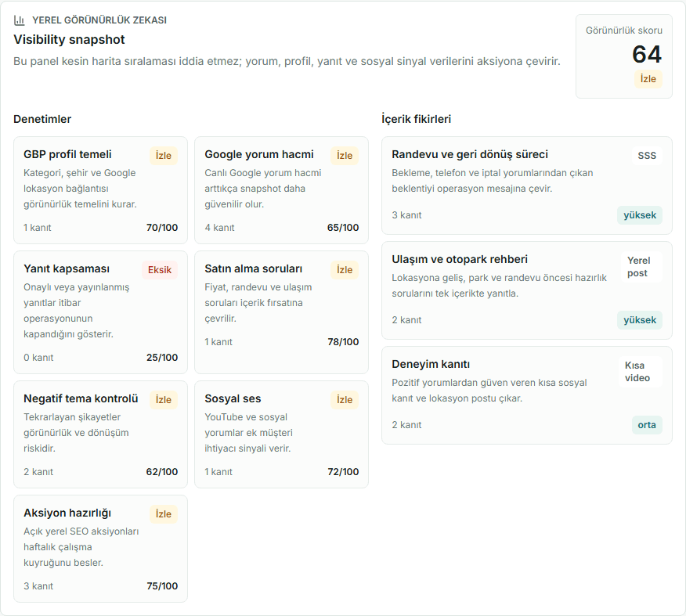Select the 62/100 score value
Image resolution: width=686 pixels, height=616 pixels.
click(162, 472)
